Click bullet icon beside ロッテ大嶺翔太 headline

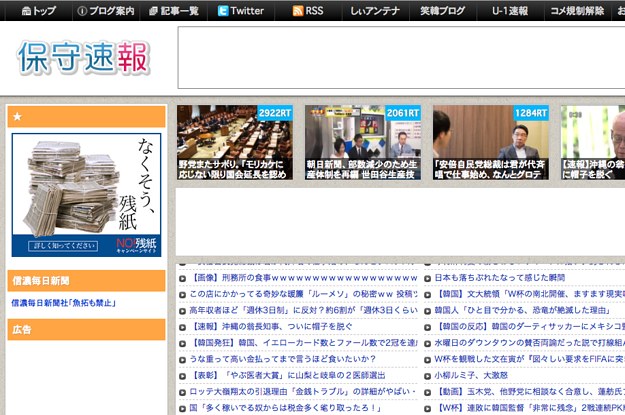pos(183,392)
